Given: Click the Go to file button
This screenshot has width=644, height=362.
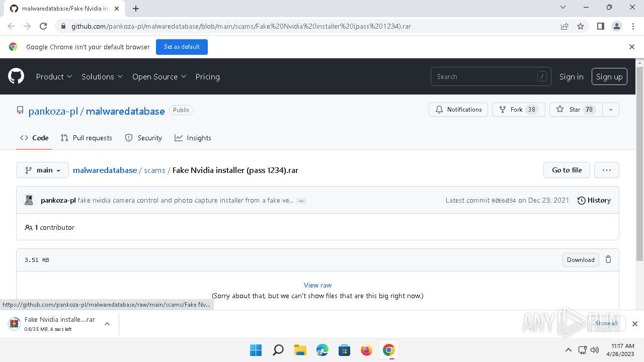Looking at the screenshot, I should coord(567,170).
